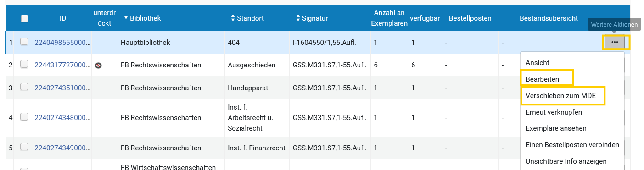Open the three-dots more actions button
644x170 pixels.
(615, 42)
